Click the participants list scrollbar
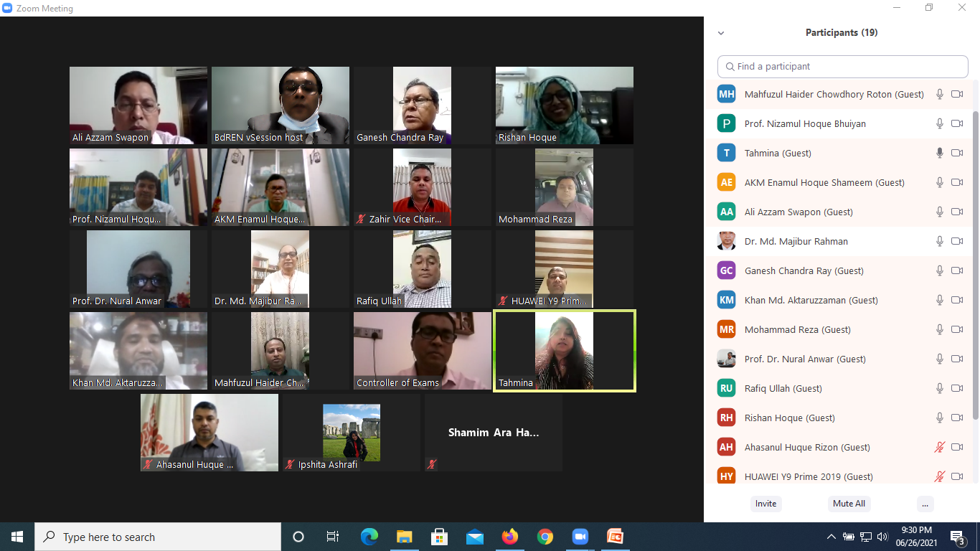 [975, 265]
